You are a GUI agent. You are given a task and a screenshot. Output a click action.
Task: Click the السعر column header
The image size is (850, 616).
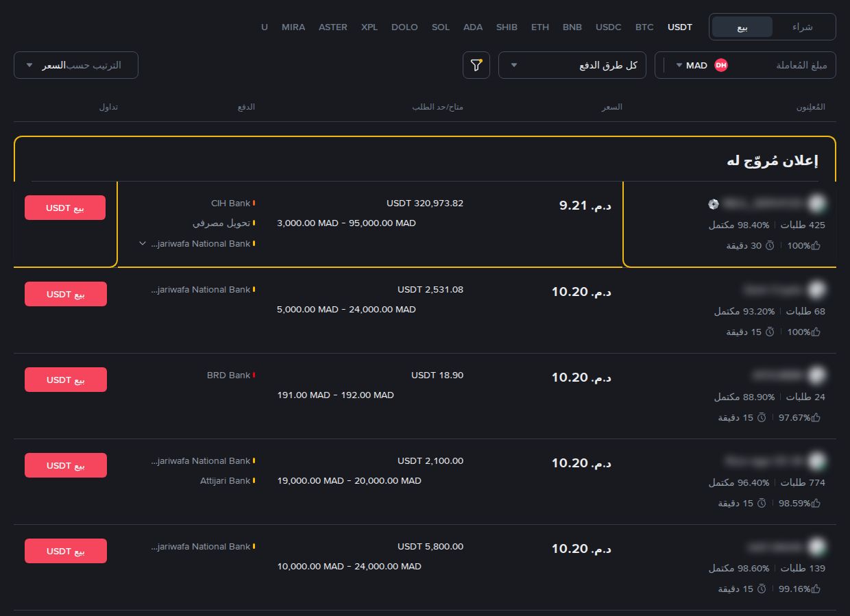612,108
